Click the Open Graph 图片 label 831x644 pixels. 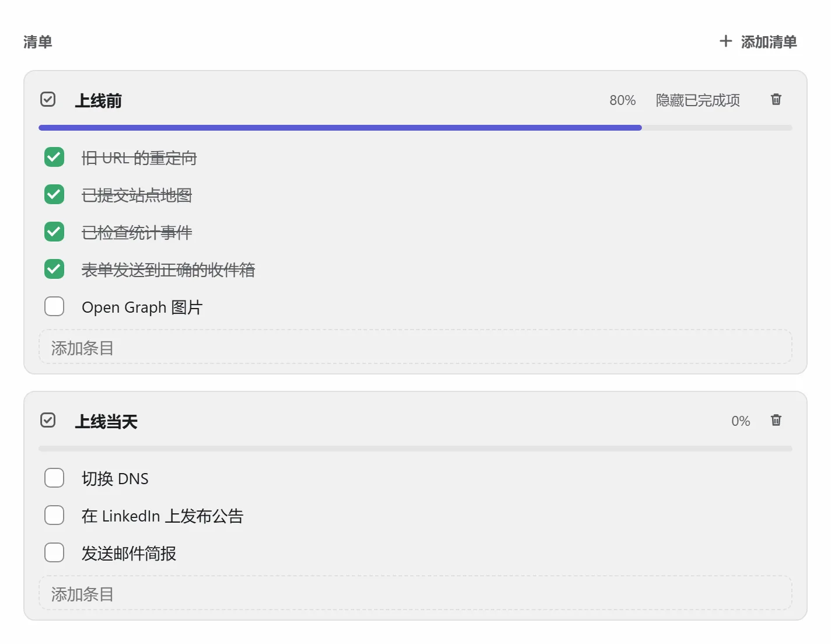click(142, 307)
